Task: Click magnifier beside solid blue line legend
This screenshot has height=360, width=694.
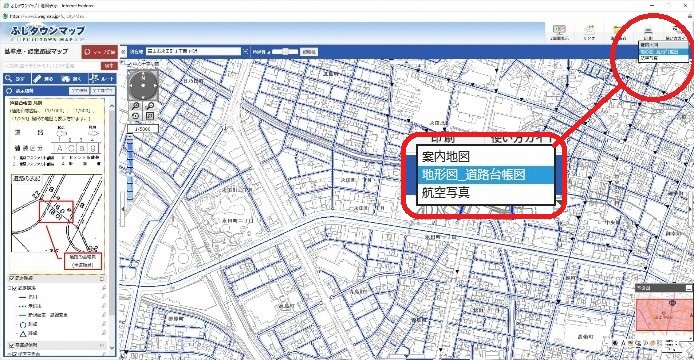Action: coord(104,297)
